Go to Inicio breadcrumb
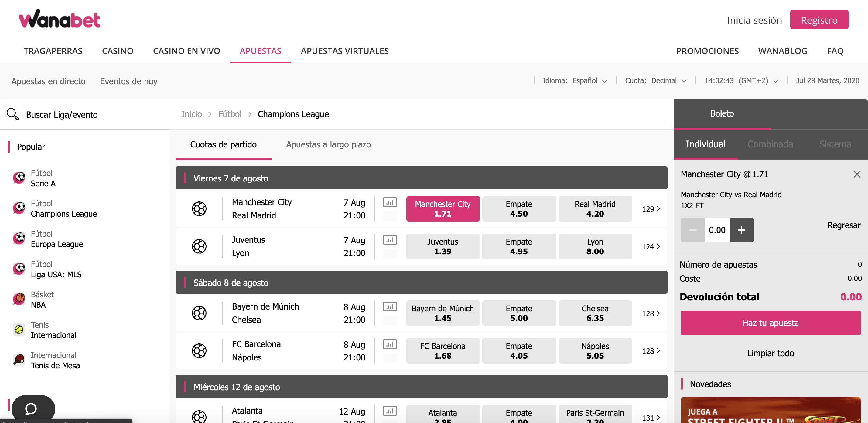The image size is (868, 423). pyautogui.click(x=191, y=114)
